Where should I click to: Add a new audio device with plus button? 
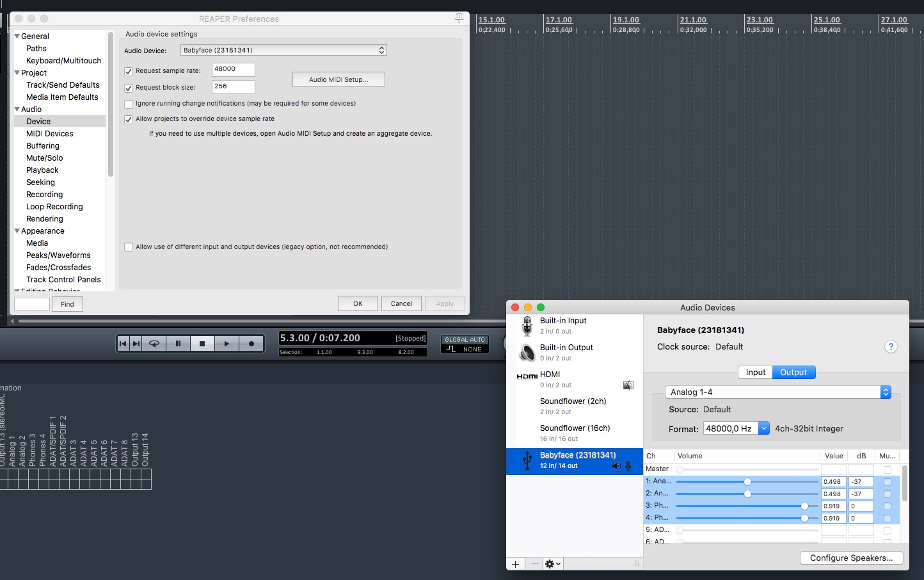(x=516, y=564)
